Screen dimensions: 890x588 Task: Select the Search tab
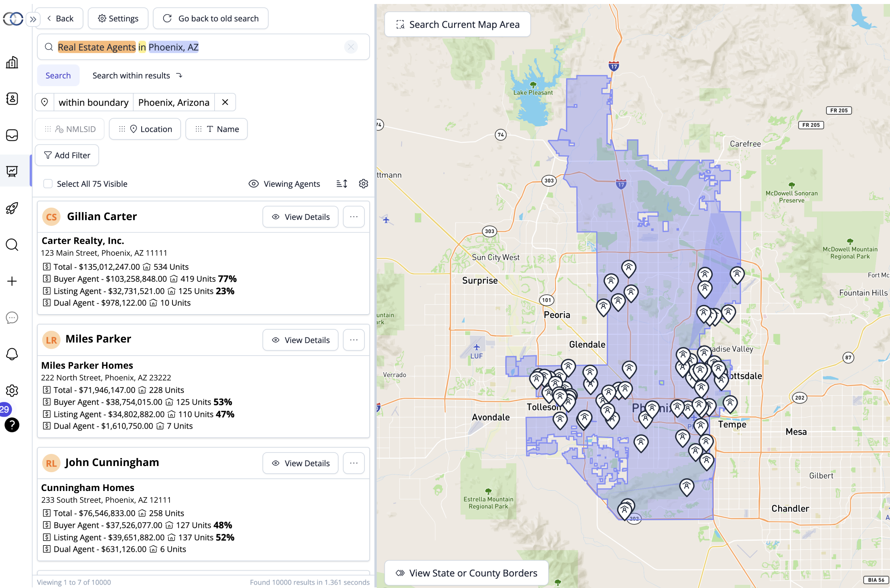click(x=58, y=75)
